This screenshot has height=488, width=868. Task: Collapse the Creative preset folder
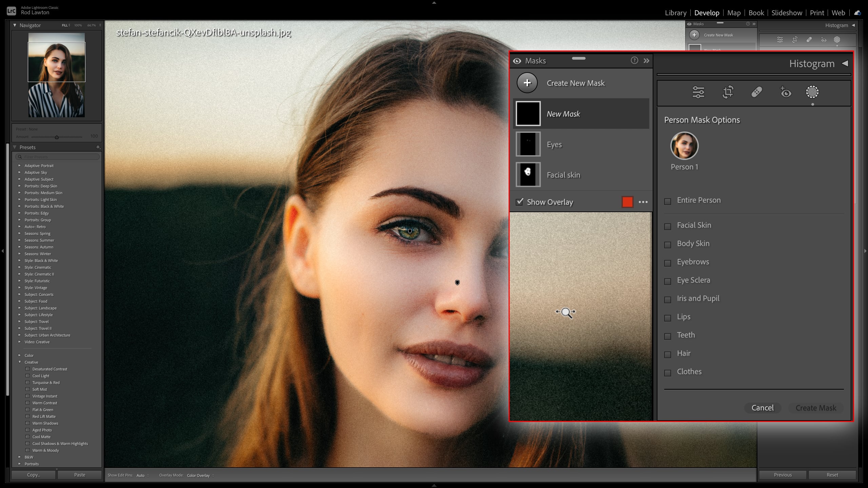19,362
